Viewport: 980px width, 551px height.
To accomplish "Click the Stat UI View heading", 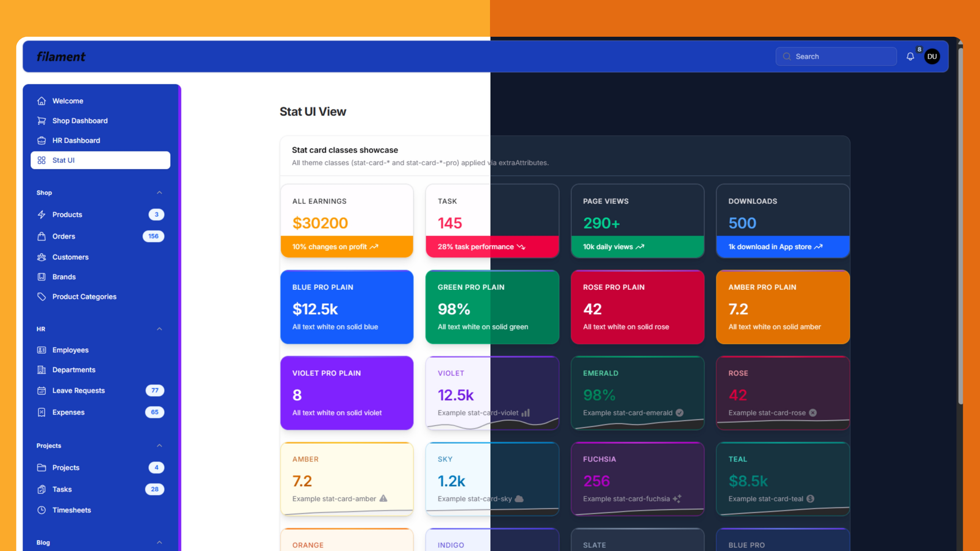I will pos(313,112).
